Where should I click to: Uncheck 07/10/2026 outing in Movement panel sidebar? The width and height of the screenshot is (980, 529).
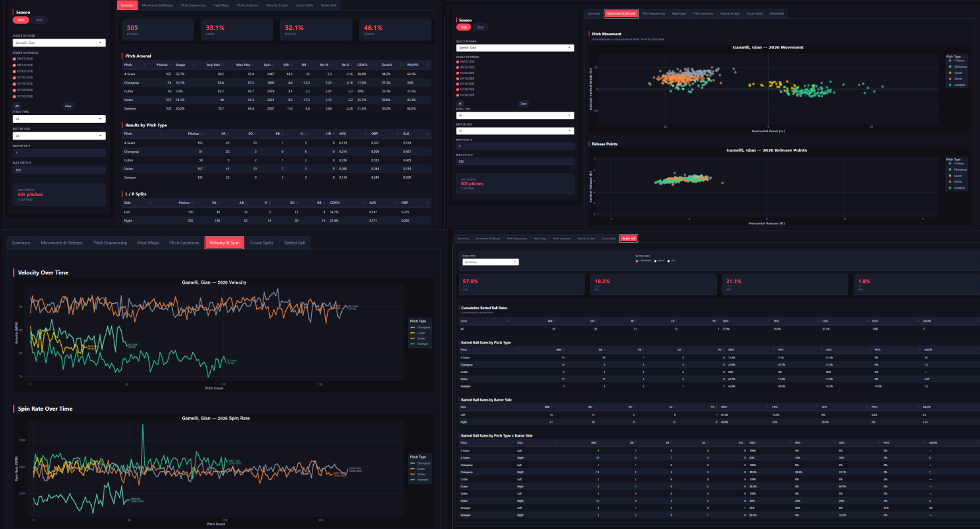click(458, 79)
